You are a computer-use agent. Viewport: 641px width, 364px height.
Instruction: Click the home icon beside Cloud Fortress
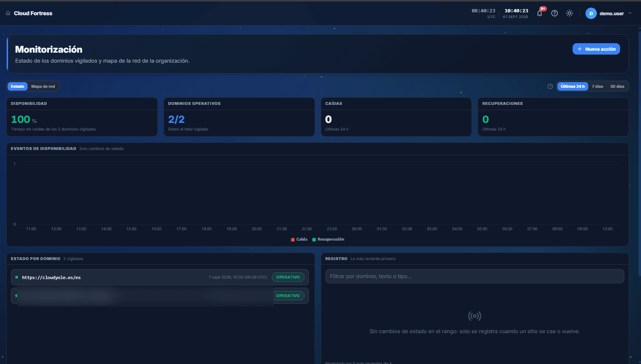coord(8,13)
